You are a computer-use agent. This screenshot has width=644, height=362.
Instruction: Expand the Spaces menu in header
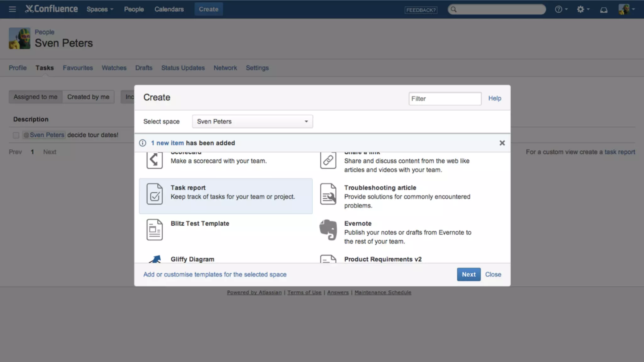[x=100, y=9]
